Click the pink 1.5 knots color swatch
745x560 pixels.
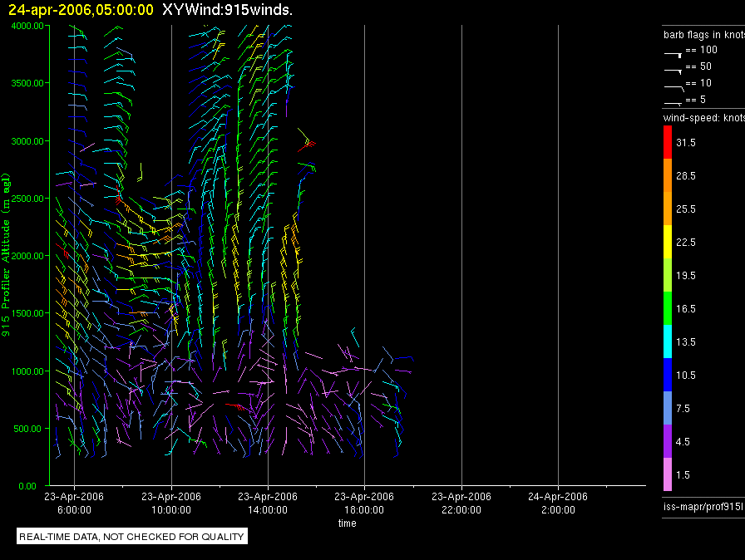[667, 474]
